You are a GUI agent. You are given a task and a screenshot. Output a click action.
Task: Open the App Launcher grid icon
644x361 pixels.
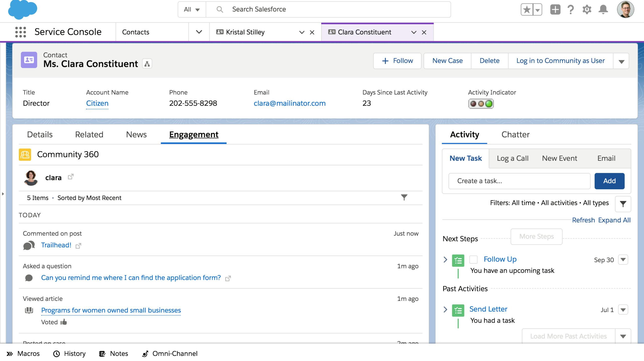[21, 32]
